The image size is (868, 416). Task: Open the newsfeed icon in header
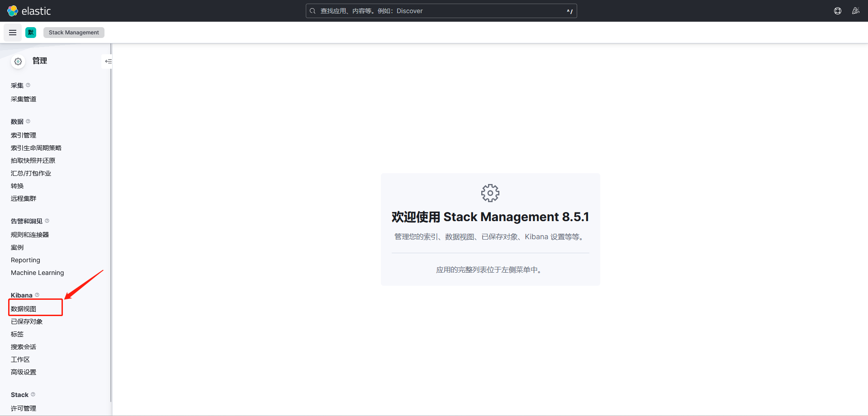click(856, 11)
